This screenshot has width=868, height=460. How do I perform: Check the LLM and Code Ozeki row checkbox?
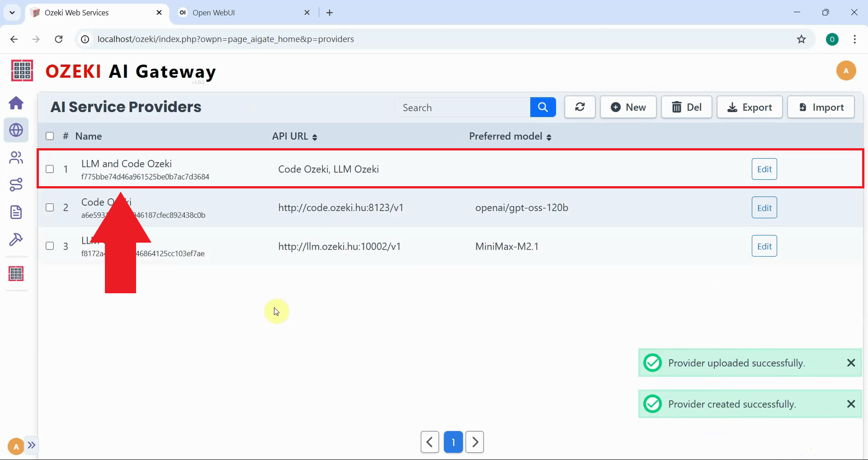coord(50,169)
